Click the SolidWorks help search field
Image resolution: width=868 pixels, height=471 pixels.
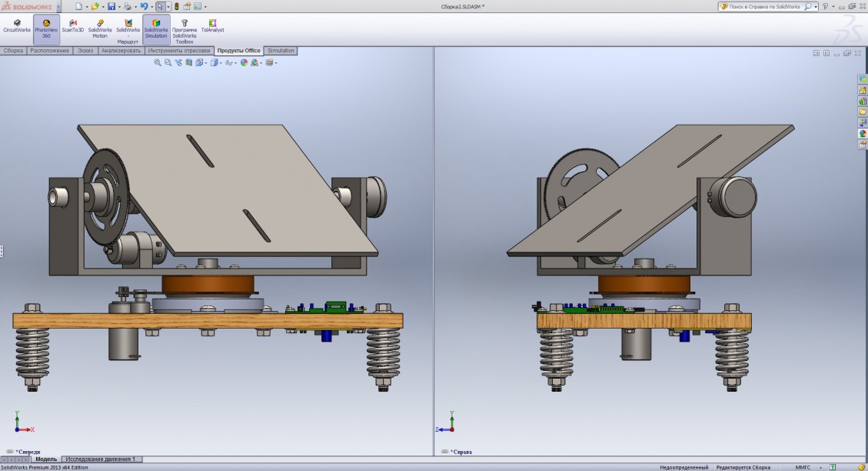[761, 6]
